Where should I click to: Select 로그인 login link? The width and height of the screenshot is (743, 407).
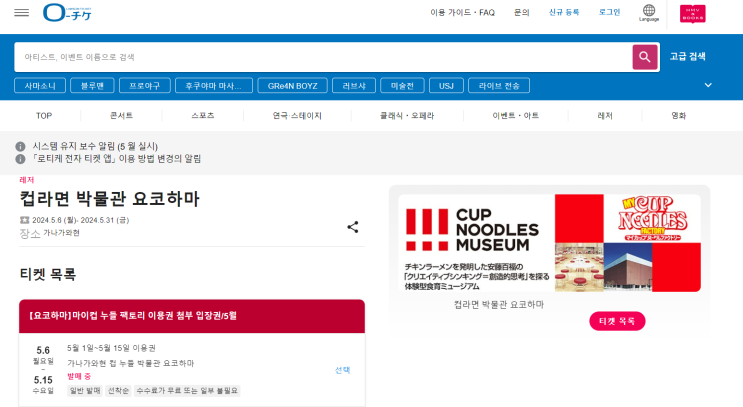[609, 12]
